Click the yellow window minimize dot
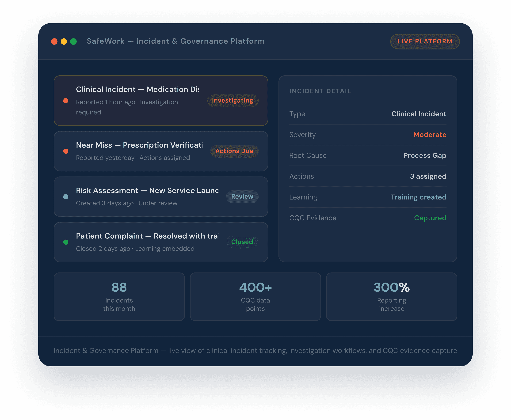This screenshot has width=511, height=420. [64, 41]
